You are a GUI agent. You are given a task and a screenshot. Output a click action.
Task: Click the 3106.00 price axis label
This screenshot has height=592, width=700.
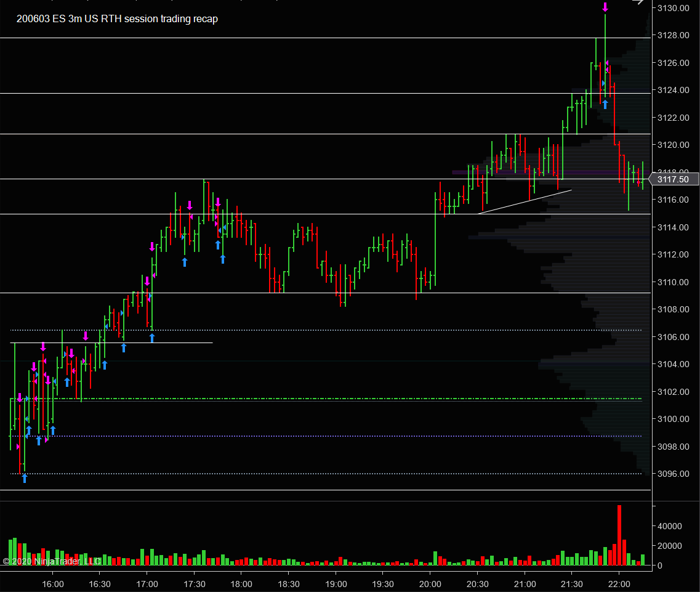[673, 337]
